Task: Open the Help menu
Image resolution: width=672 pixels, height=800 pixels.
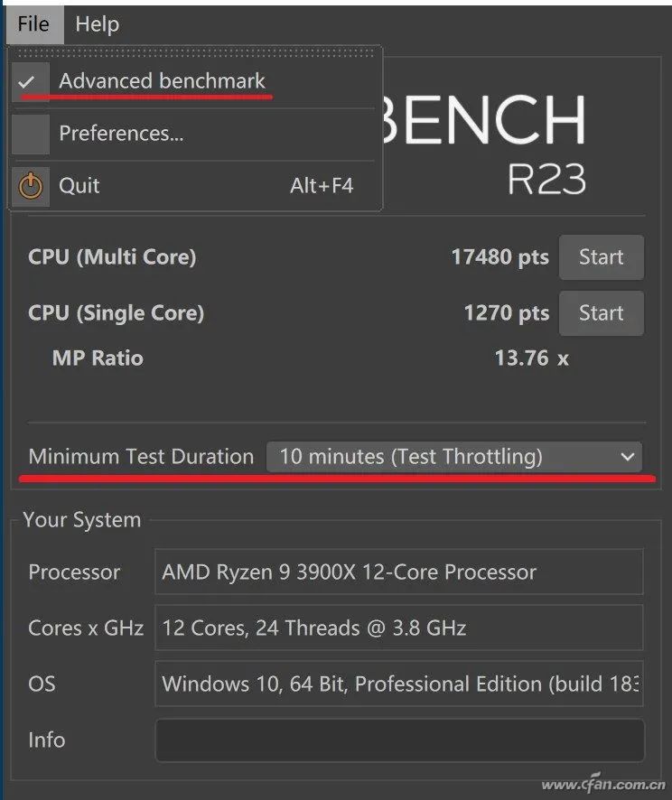Action: click(97, 24)
